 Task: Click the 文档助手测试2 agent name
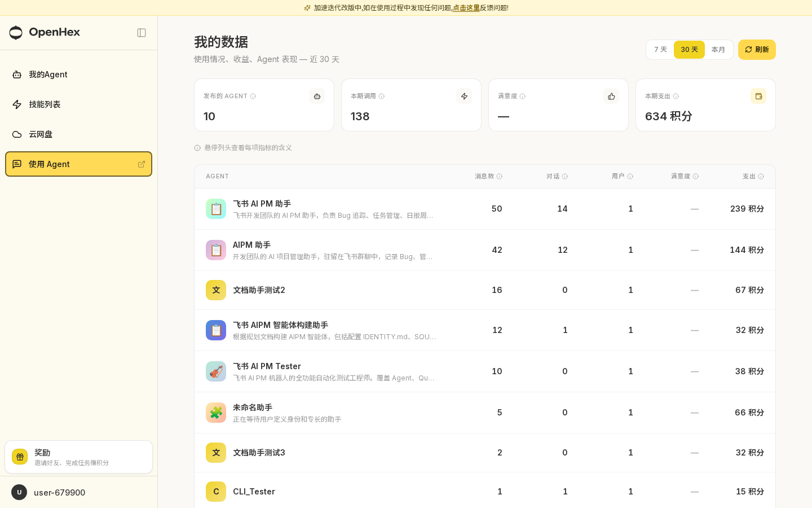(259, 290)
